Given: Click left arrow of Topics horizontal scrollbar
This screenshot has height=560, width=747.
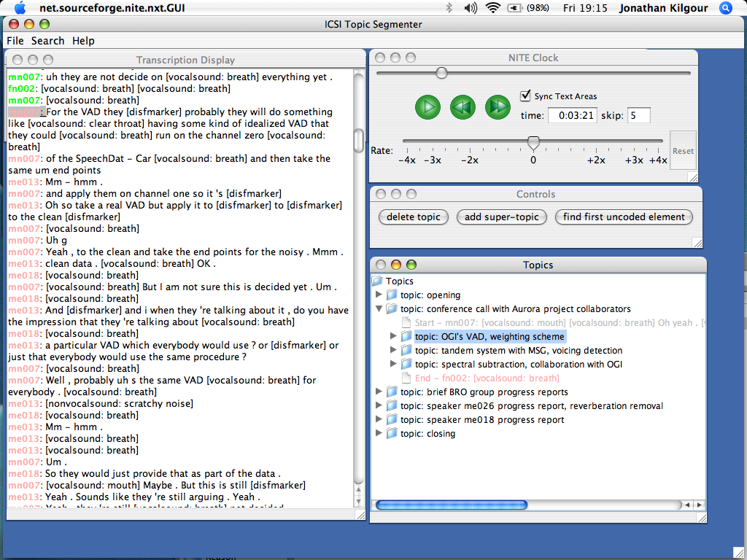Looking at the screenshot, I should pyautogui.click(x=687, y=505).
